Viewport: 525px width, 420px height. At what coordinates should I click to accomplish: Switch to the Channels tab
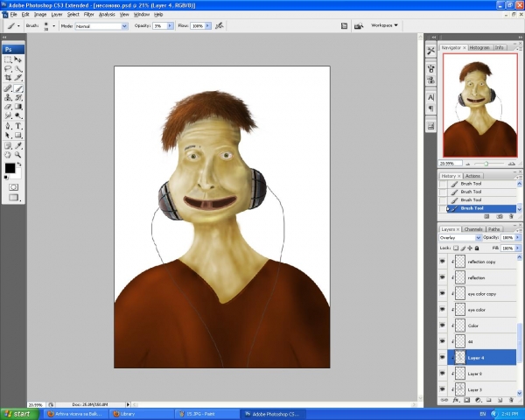pyautogui.click(x=473, y=229)
